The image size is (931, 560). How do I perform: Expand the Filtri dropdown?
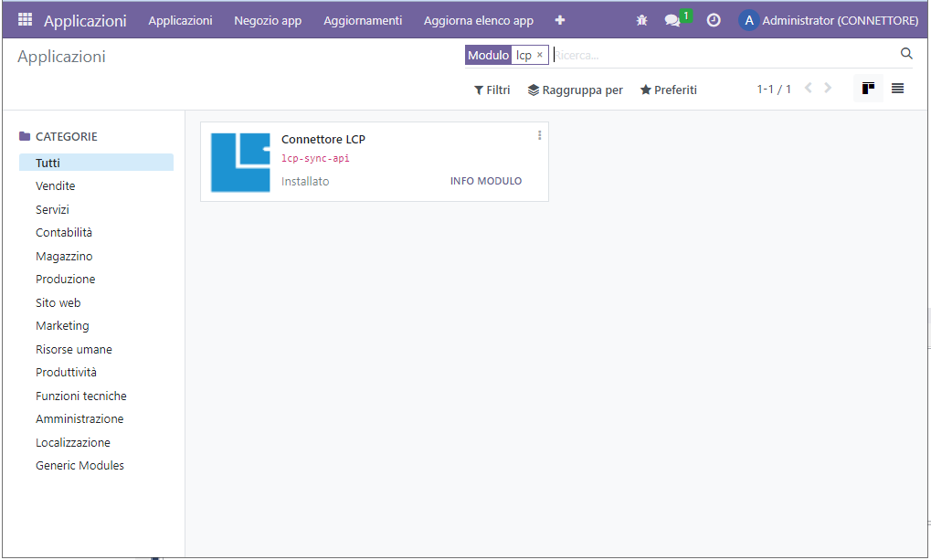pos(492,90)
